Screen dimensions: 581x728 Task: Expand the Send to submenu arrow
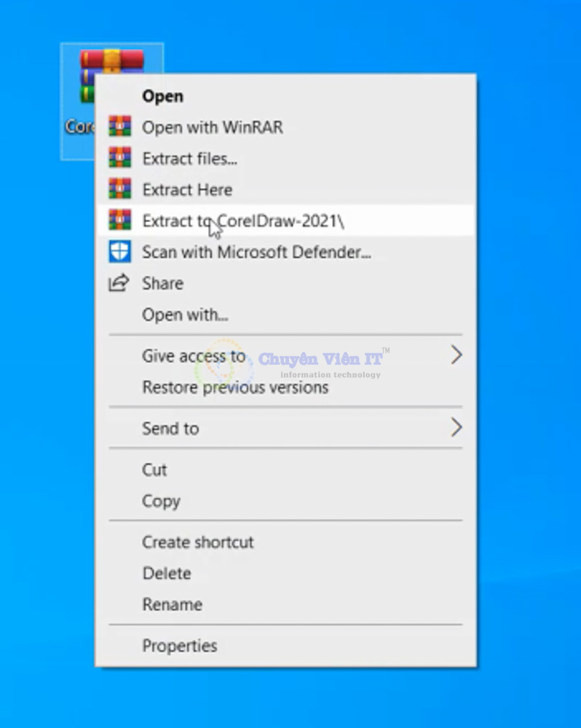[x=456, y=427]
